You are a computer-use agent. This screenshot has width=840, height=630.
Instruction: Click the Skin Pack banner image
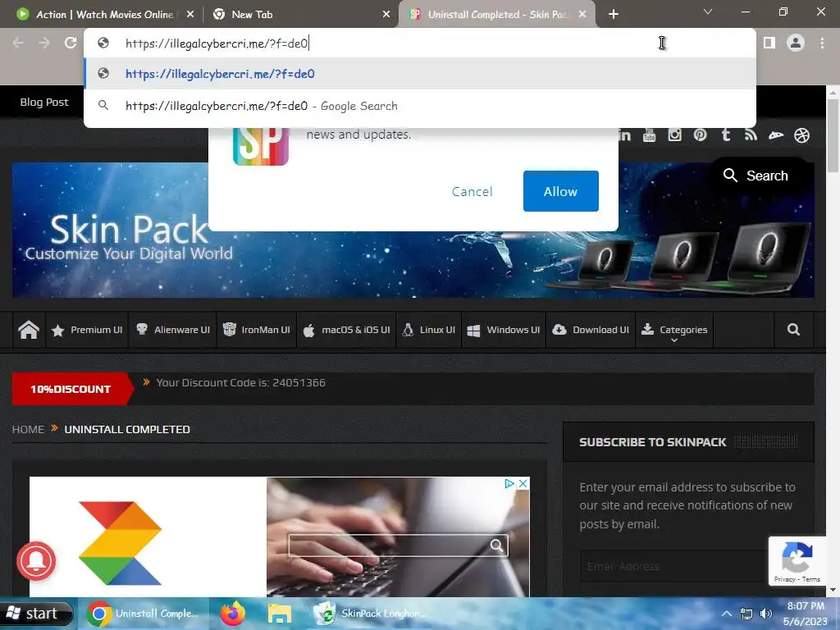point(413,230)
